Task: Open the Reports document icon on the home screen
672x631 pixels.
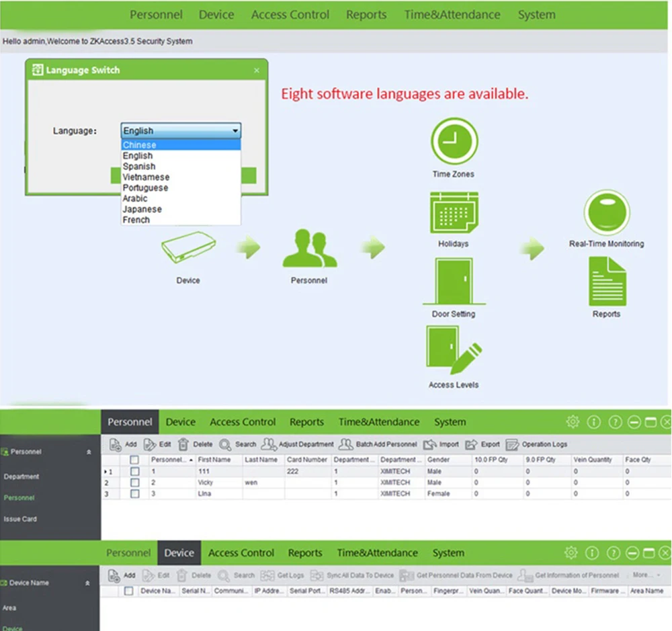Action: click(x=607, y=281)
